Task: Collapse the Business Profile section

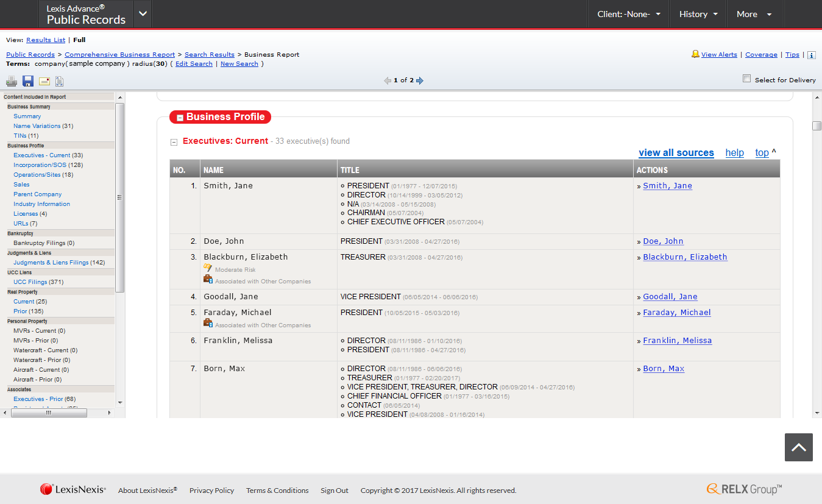Action: 180,118
